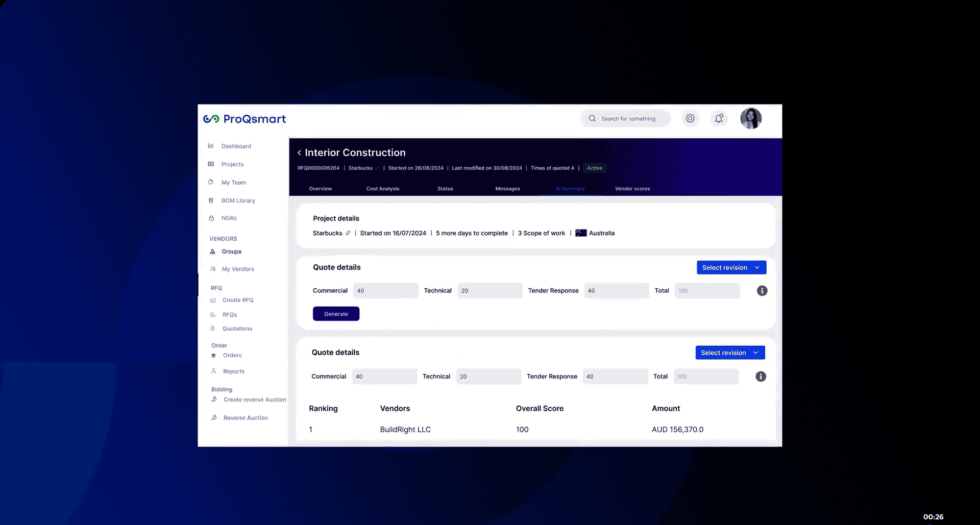
Task: Open the BOM Library
Action: (237, 200)
